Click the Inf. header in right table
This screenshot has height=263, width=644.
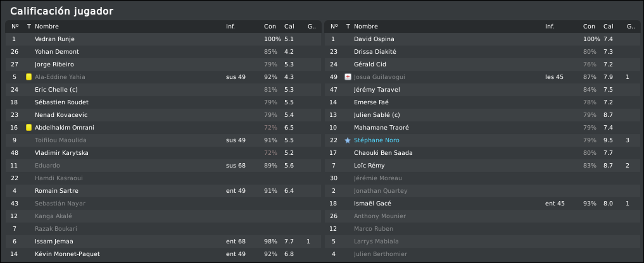point(550,27)
